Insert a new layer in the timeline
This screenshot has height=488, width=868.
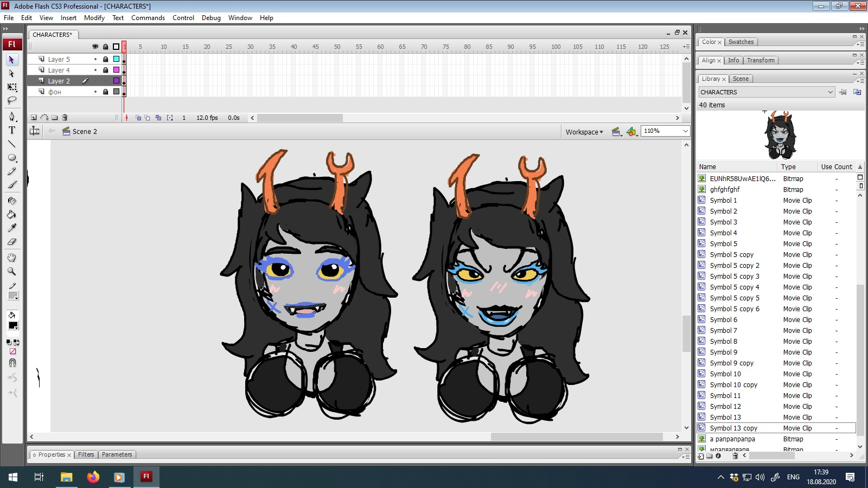click(x=34, y=117)
